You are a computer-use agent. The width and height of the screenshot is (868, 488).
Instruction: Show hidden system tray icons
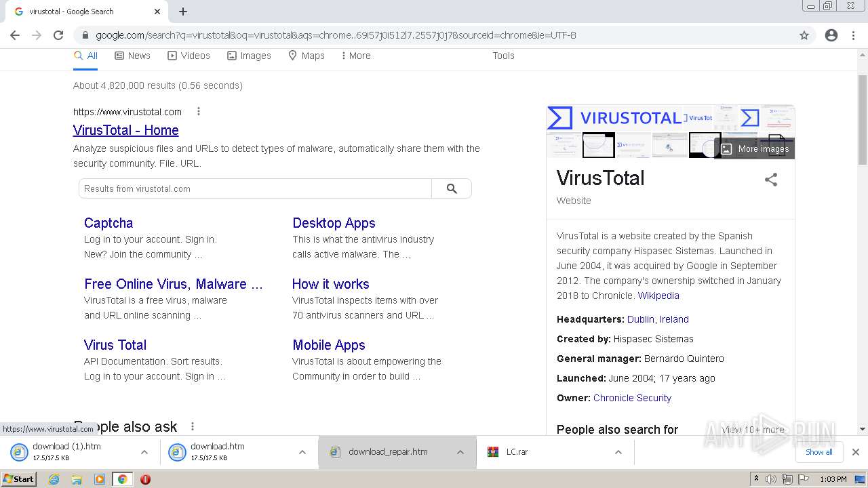756,479
